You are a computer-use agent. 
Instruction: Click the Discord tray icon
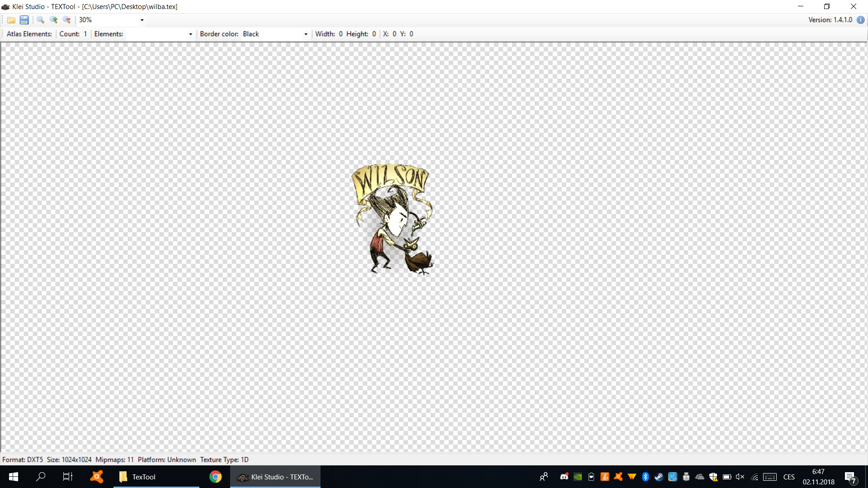click(x=564, y=477)
